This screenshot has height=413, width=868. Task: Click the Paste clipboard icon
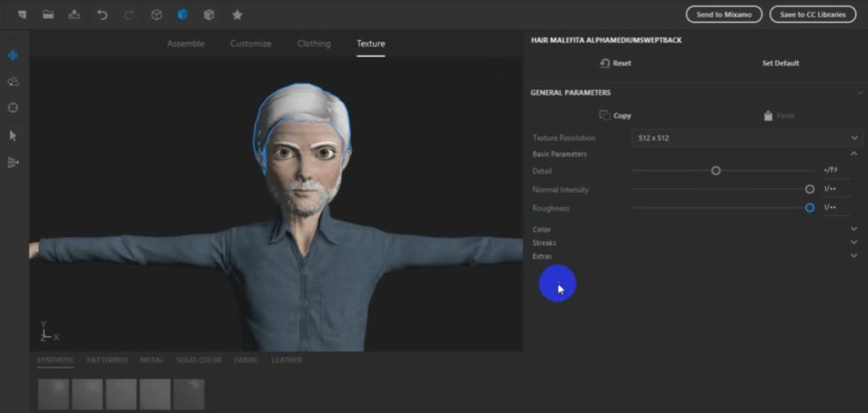coord(768,115)
